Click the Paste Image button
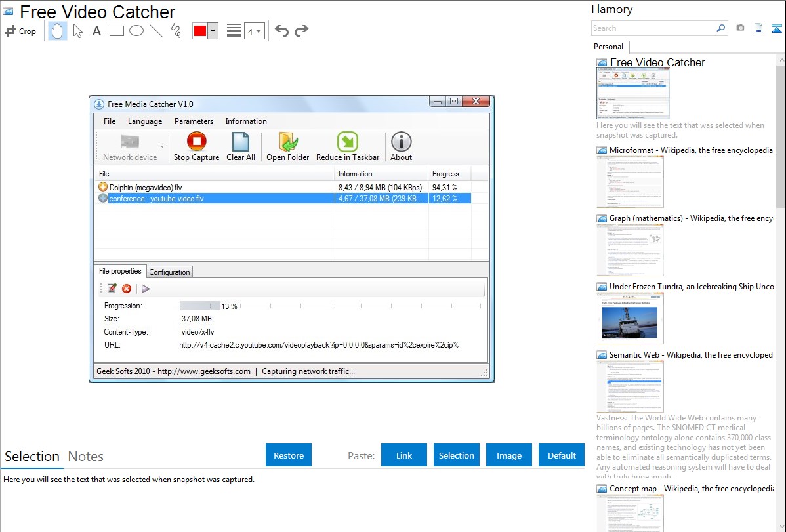786x532 pixels. pos(508,455)
